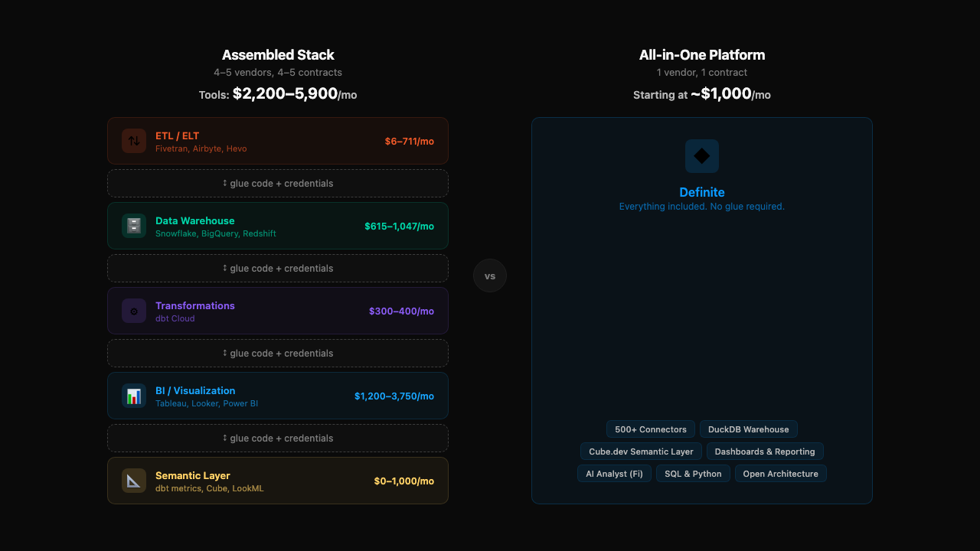
Task: Click the Data Warehouse database icon
Action: pyautogui.click(x=134, y=226)
